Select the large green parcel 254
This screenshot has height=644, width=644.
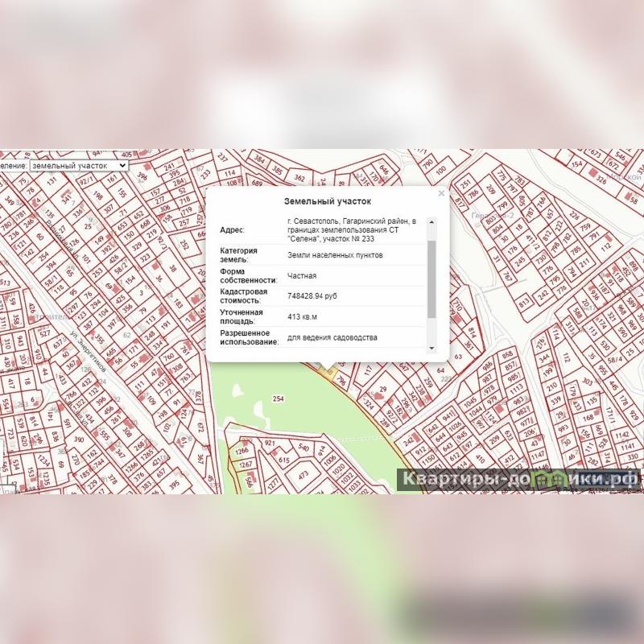tap(279, 399)
